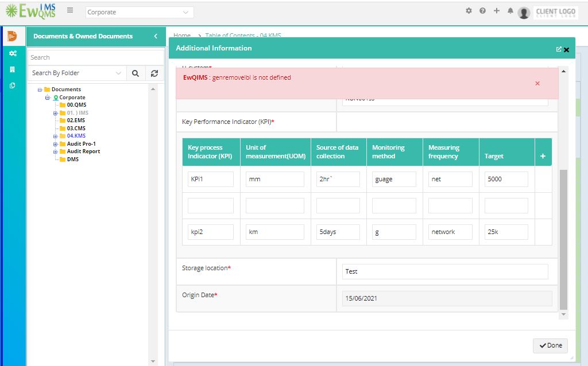588x366 pixels.
Task: Edit the mm unit of measurement field
Action: pos(275,180)
